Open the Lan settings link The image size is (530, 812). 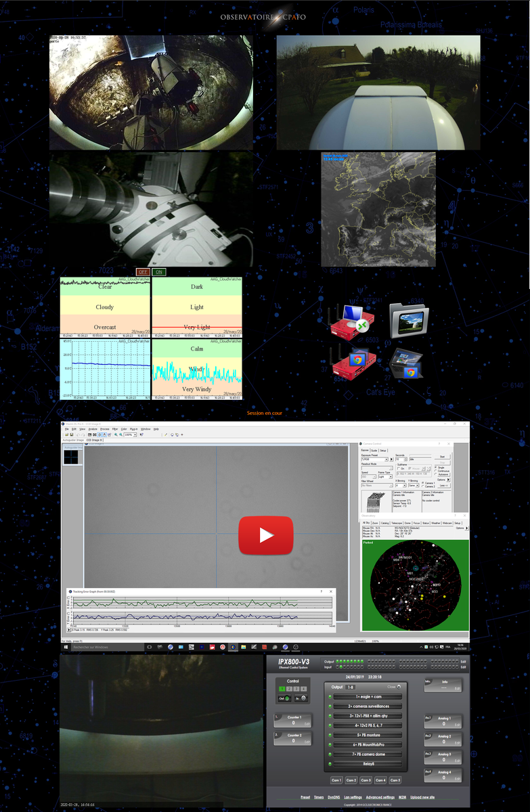[353, 797]
